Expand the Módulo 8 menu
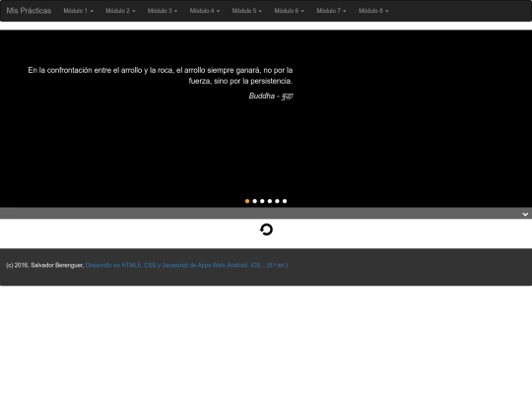The image size is (532, 399). (x=373, y=11)
